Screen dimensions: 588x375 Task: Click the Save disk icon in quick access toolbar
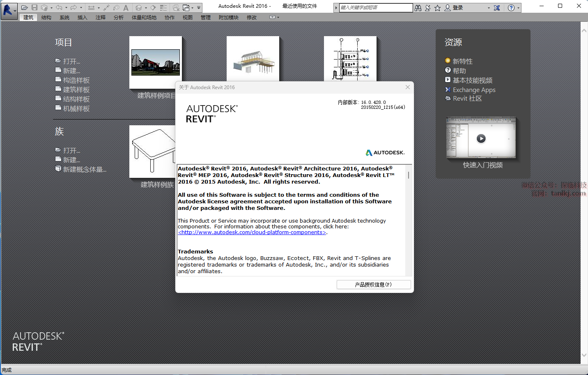coord(34,7)
